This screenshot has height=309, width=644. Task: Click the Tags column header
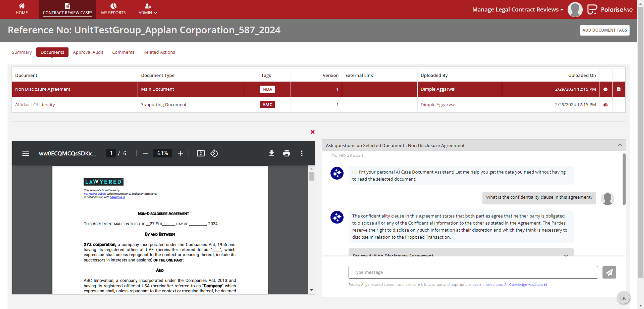click(266, 75)
